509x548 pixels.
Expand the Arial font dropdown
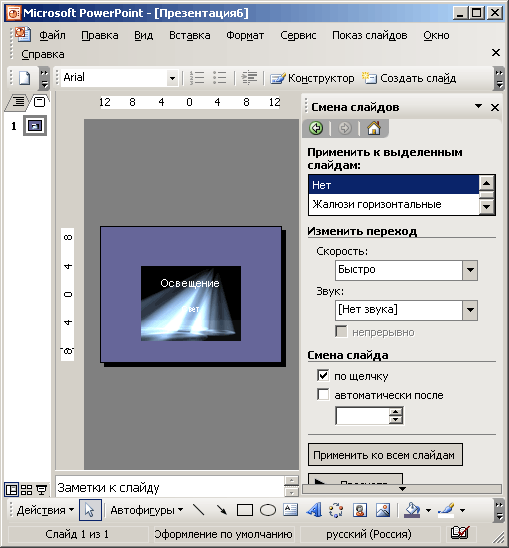tap(172, 78)
